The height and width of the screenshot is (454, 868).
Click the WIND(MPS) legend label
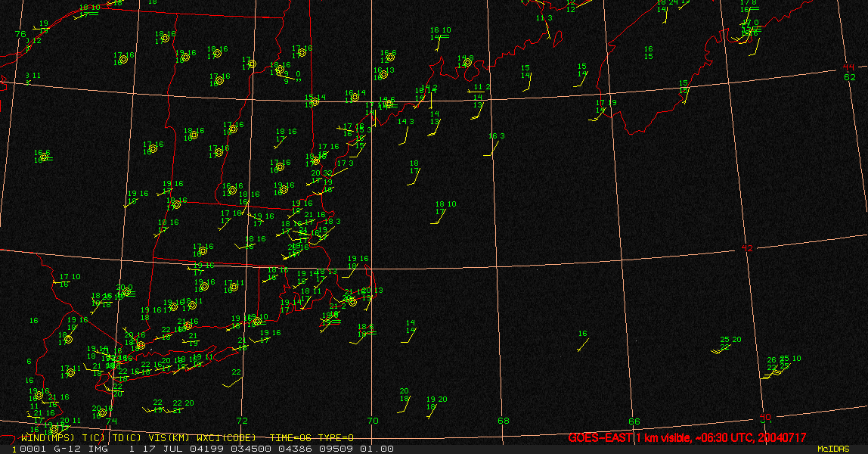[48, 438]
